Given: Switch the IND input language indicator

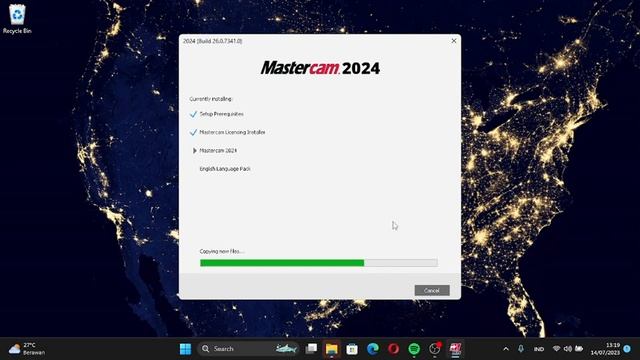Looking at the screenshot, I should tap(539, 349).
